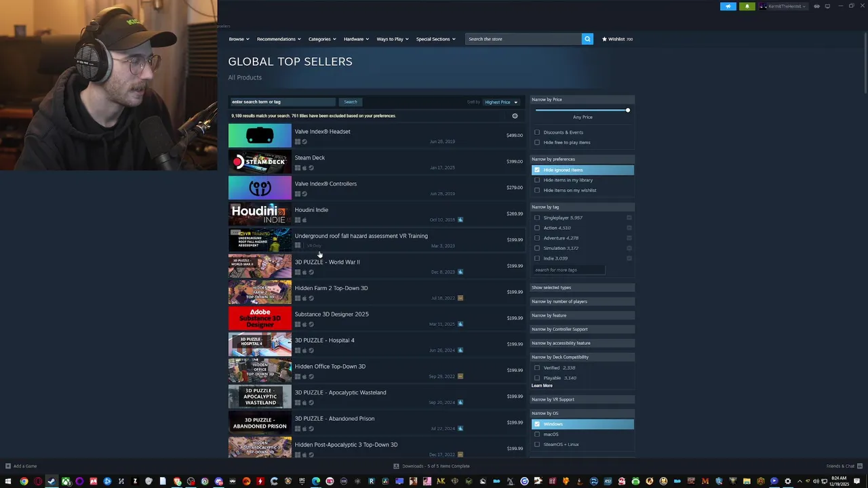Screen dimensions: 868x488
Task: Open the Wishlist link
Action: (616, 39)
